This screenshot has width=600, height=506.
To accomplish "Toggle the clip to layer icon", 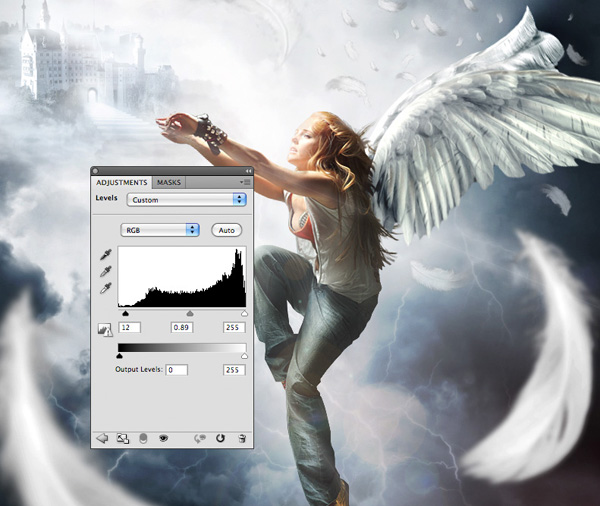I will pyautogui.click(x=143, y=438).
